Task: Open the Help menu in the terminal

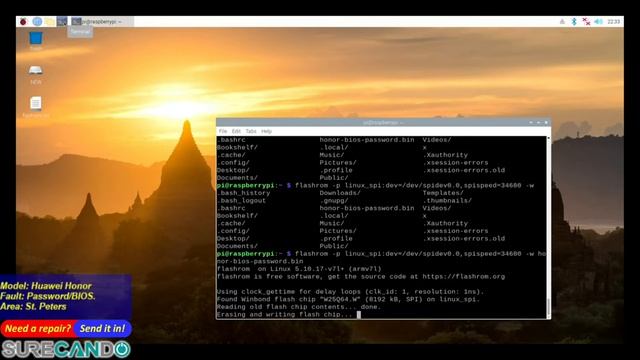Action: (267, 131)
